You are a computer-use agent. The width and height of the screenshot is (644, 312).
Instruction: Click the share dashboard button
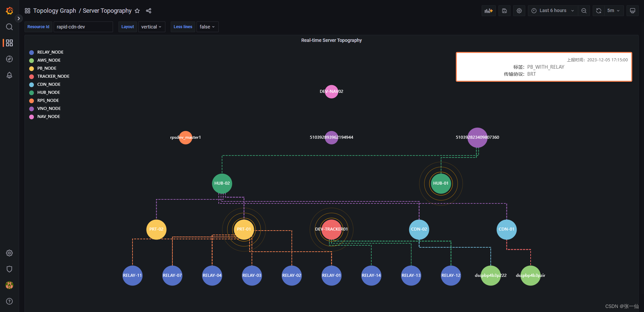pos(149,11)
